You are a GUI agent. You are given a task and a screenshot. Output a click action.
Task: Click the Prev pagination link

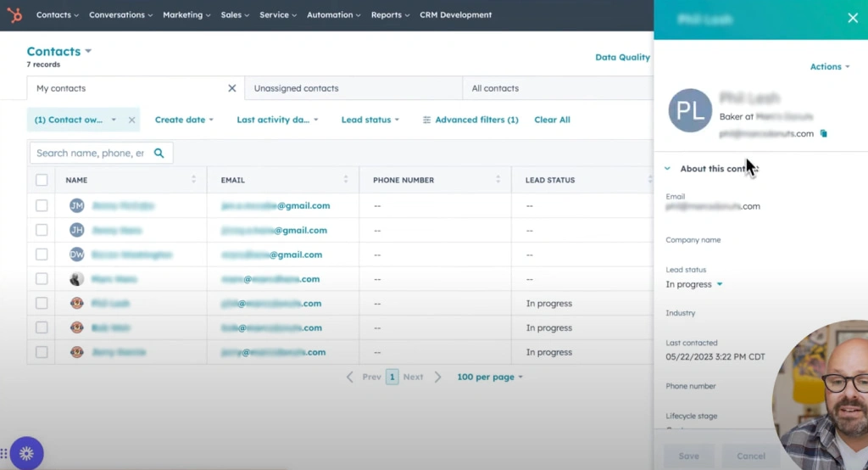(371, 377)
